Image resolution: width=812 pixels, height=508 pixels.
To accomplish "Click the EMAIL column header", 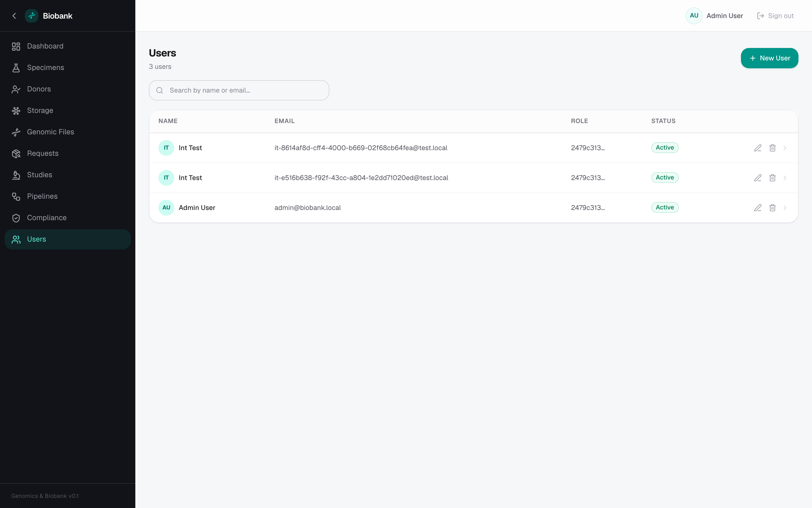I will click(x=284, y=121).
